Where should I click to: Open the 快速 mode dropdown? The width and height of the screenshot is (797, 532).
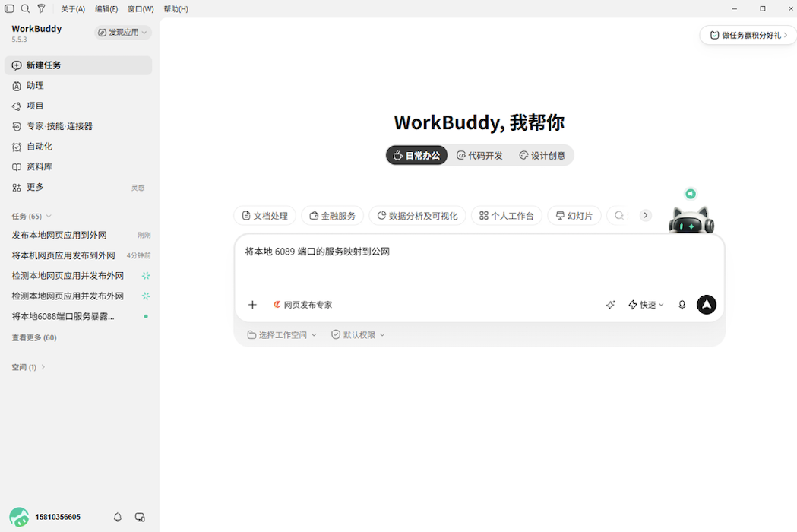click(646, 305)
